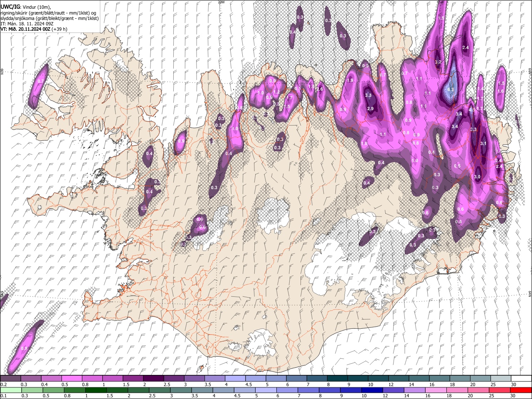Pick the bright red swatch after 30 on rain scale
The width and height of the screenshot is (532, 399).
pos(521,390)
